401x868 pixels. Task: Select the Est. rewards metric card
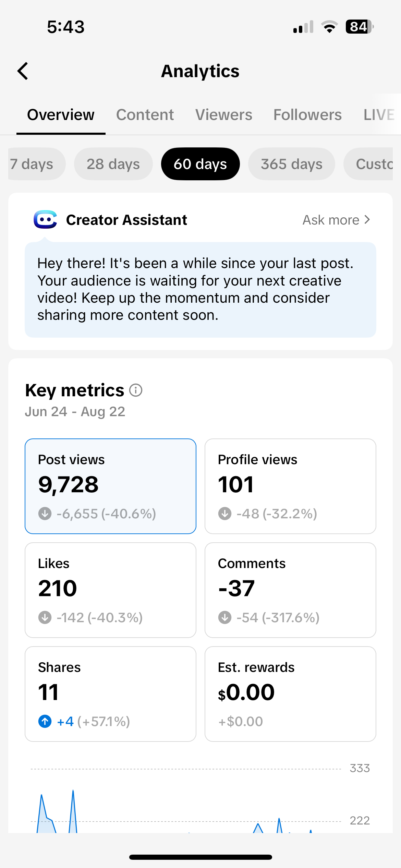pyautogui.click(x=290, y=694)
